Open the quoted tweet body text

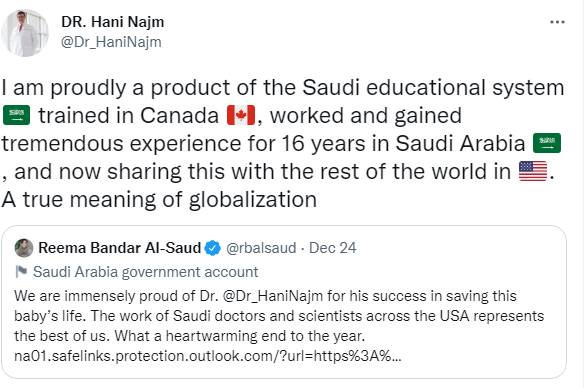[279, 326]
